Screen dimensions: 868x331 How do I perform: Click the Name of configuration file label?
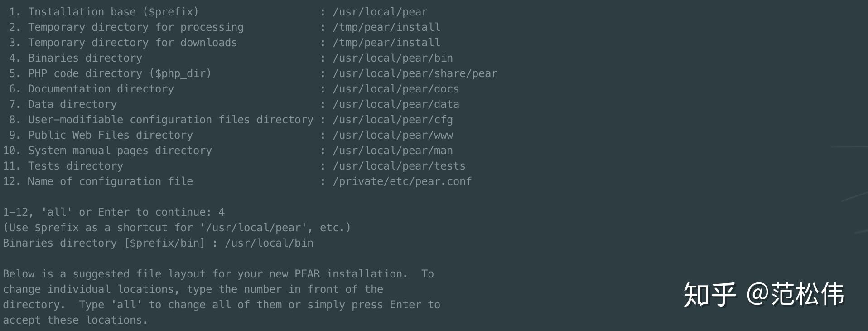tap(110, 181)
